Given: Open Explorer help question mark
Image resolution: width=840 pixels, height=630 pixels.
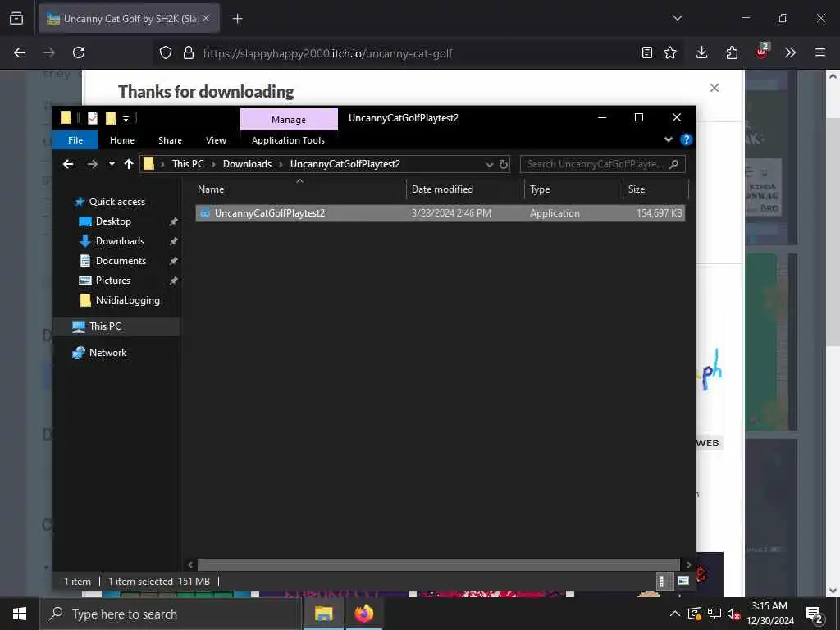Looking at the screenshot, I should pos(687,139).
